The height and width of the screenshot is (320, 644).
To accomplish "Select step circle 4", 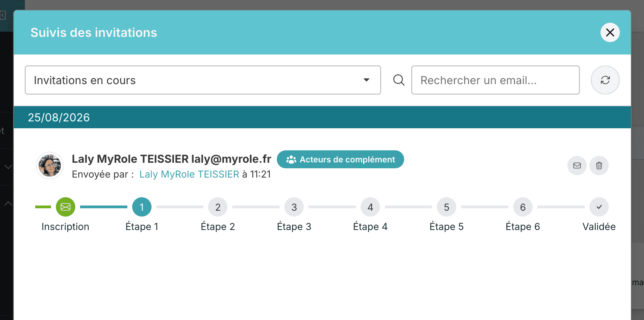I will point(370,207).
